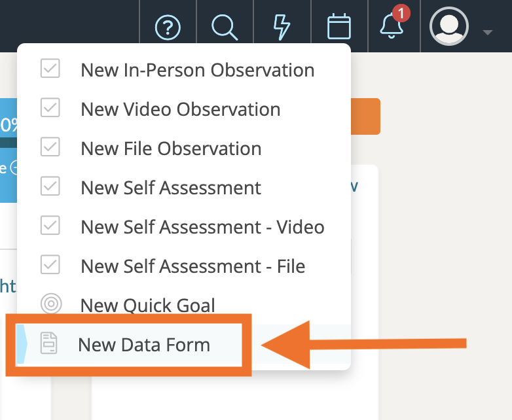Click the target icon beside New Quick Goal
The height and width of the screenshot is (420, 512).
(x=50, y=305)
